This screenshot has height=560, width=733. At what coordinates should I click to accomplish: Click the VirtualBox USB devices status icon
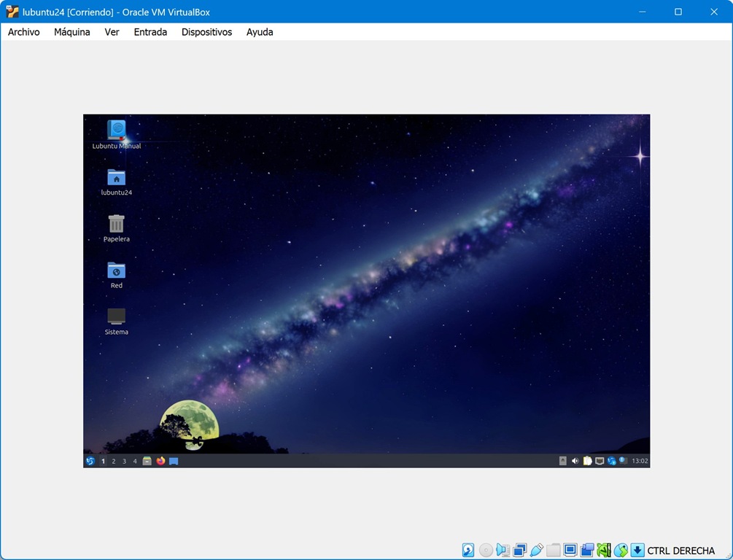(x=537, y=550)
